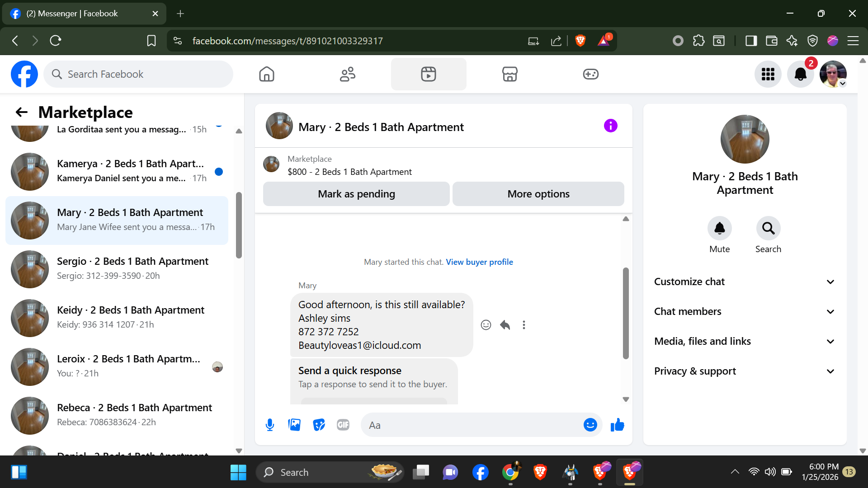Open the Windows Start menu

[x=238, y=472]
